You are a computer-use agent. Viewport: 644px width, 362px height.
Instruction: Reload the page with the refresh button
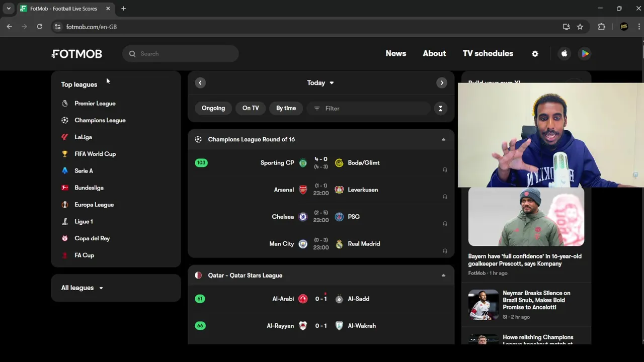click(40, 27)
